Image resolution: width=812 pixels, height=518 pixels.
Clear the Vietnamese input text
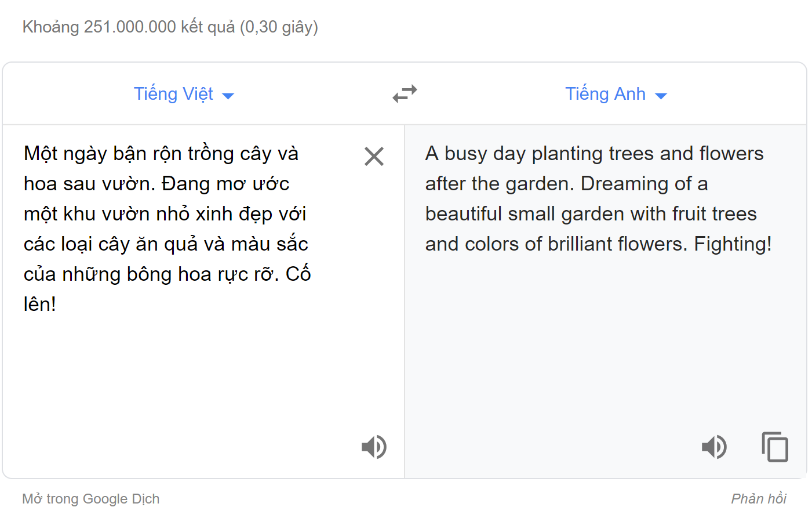point(374,156)
